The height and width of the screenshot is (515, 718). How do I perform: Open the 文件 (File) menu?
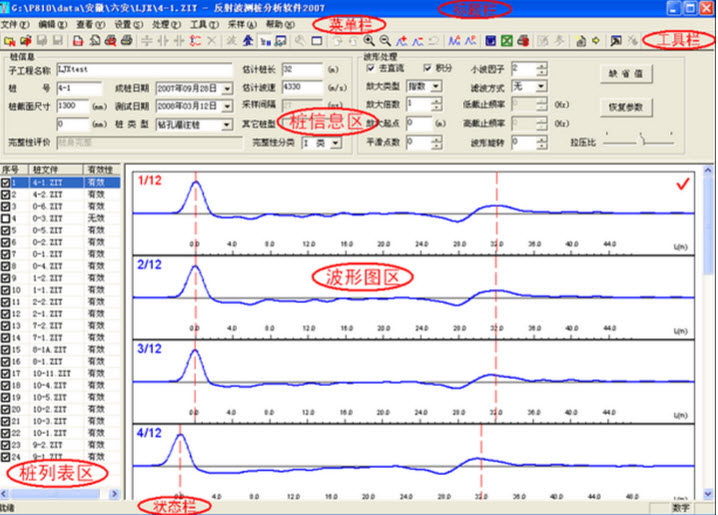click(15, 24)
